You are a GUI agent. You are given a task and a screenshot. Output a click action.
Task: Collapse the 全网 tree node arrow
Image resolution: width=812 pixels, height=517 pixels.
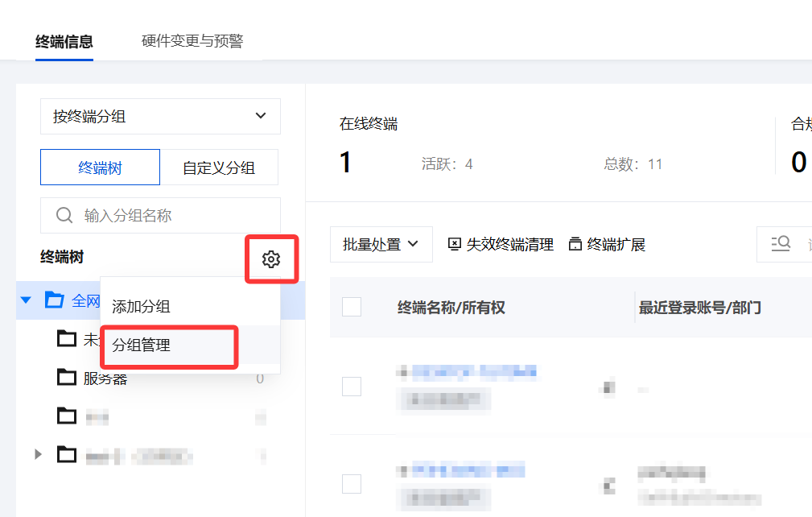(x=26, y=300)
